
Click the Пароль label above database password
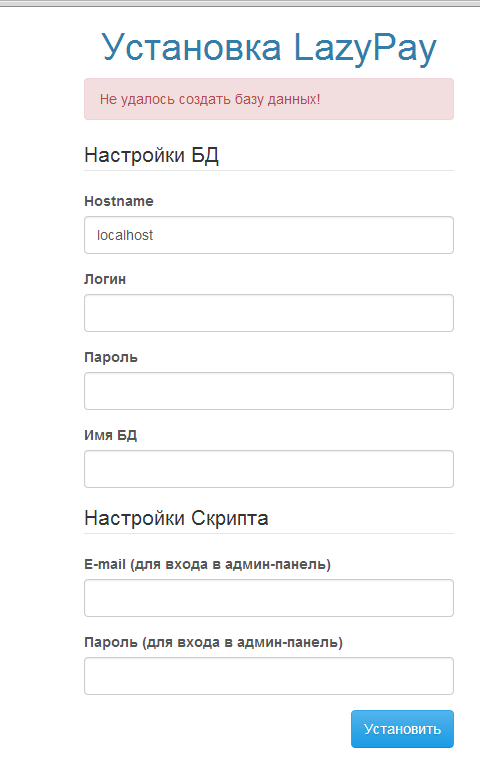111,357
